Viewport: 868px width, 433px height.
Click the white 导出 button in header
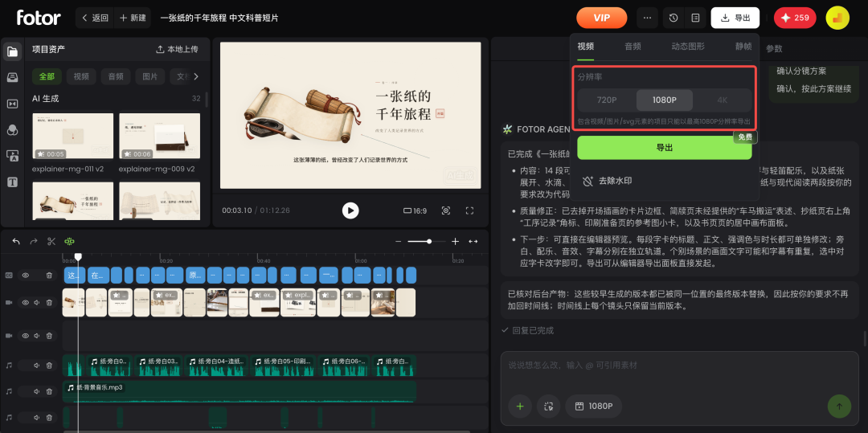click(x=735, y=18)
